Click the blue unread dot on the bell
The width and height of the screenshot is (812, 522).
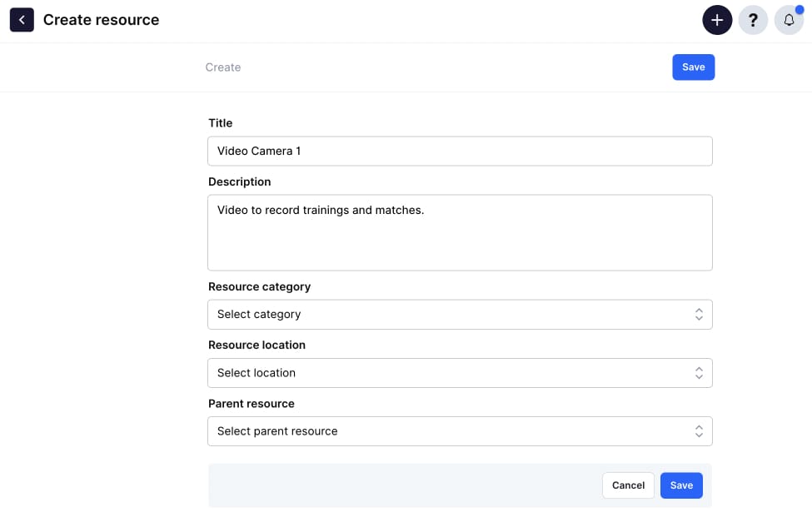(800, 9)
